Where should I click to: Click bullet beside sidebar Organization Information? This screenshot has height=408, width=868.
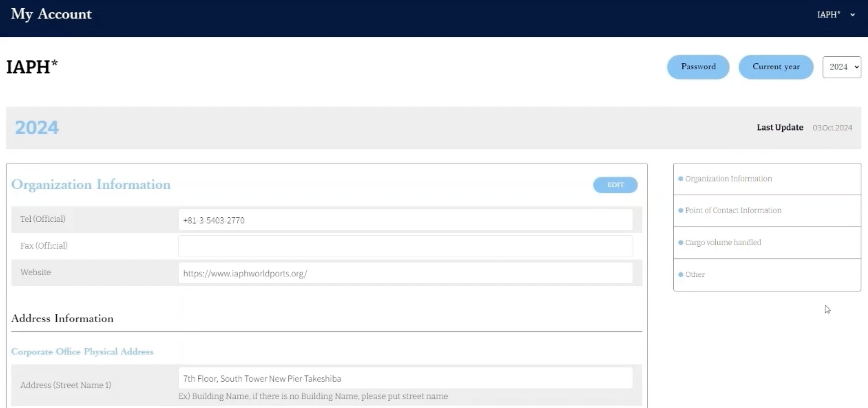click(x=680, y=179)
